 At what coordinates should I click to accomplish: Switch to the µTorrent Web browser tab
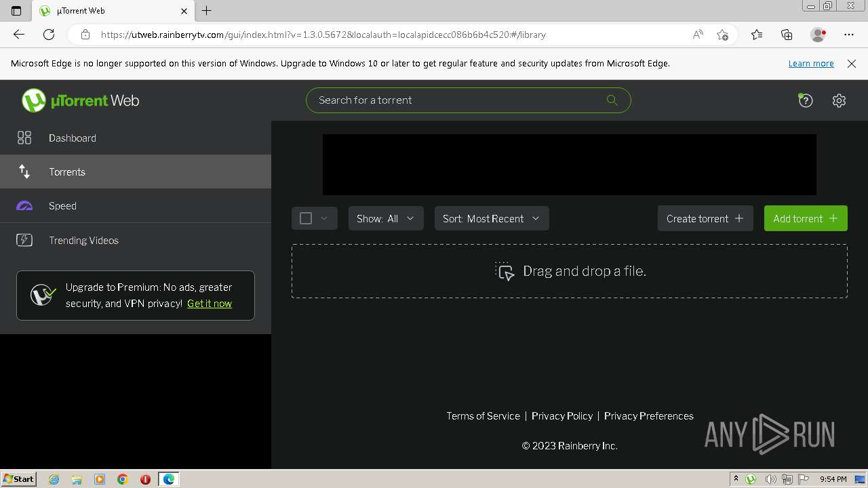point(114,11)
